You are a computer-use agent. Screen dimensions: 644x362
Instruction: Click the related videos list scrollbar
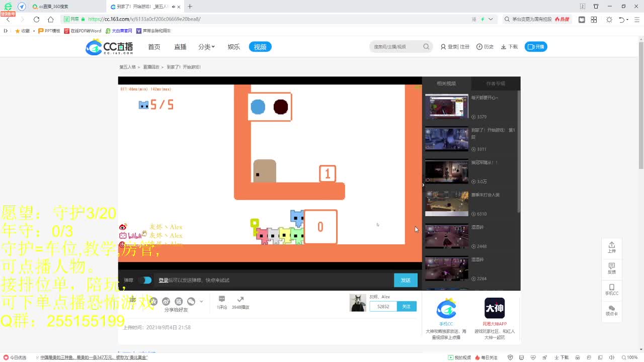coord(519,151)
